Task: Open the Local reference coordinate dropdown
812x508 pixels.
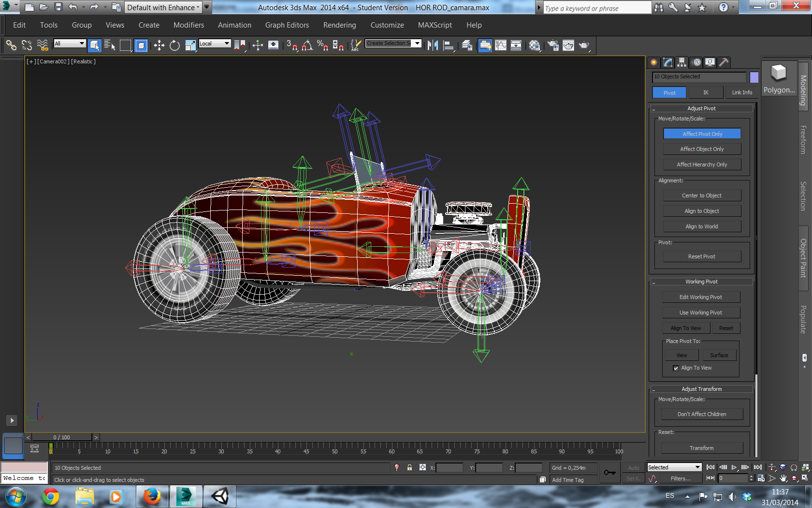Action: tap(215, 44)
